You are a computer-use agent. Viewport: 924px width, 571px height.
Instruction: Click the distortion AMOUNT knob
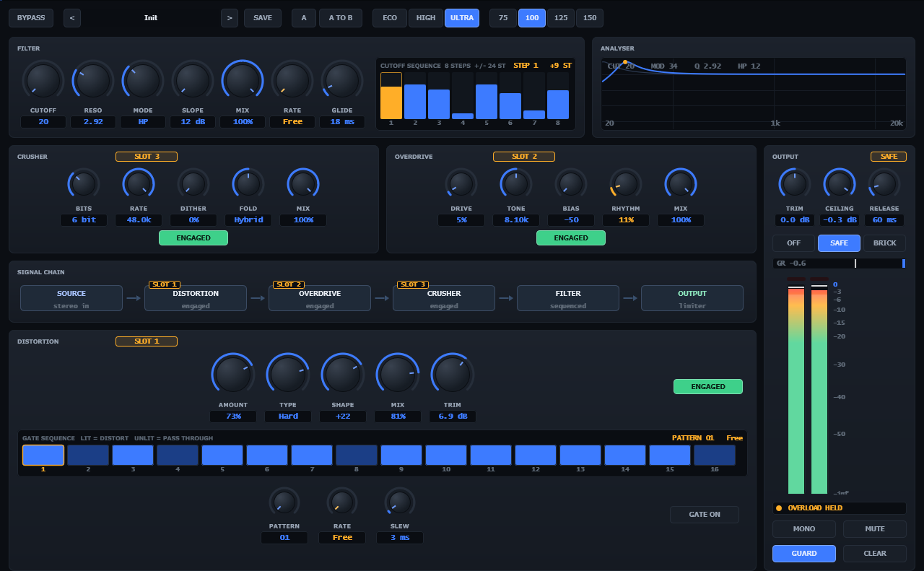coord(233,375)
